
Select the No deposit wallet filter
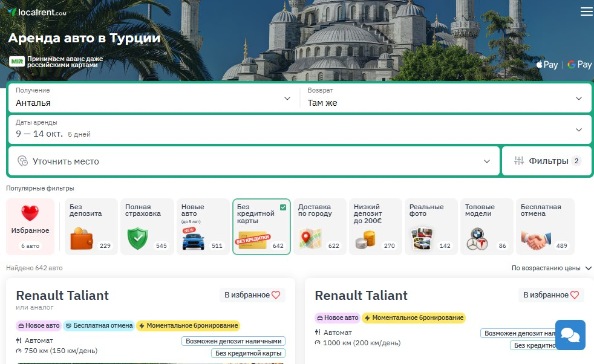[x=91, y=227]
